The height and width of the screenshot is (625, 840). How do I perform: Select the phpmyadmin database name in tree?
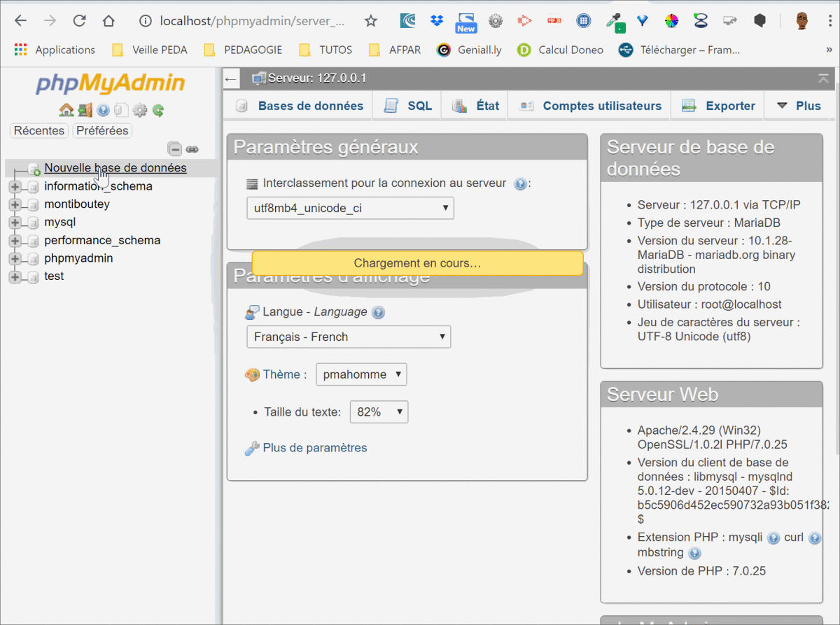click(x=78, y=258)
